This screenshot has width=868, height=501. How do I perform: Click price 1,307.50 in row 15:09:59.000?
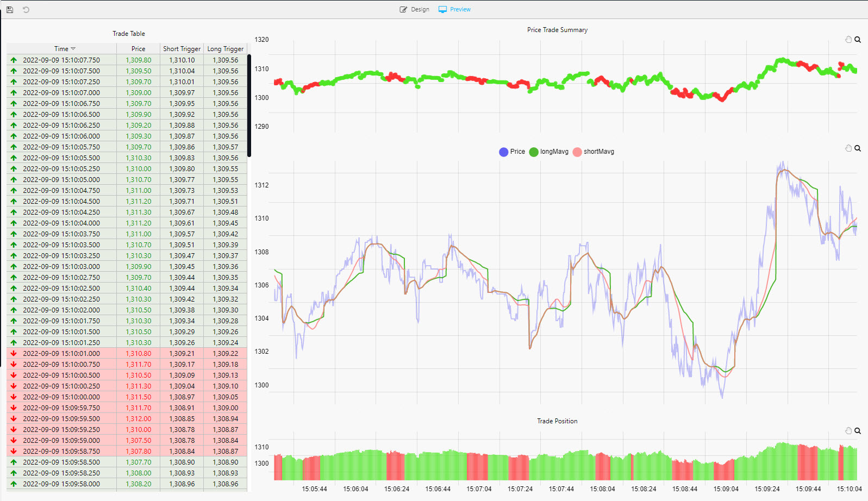click(x=139, y=441)
